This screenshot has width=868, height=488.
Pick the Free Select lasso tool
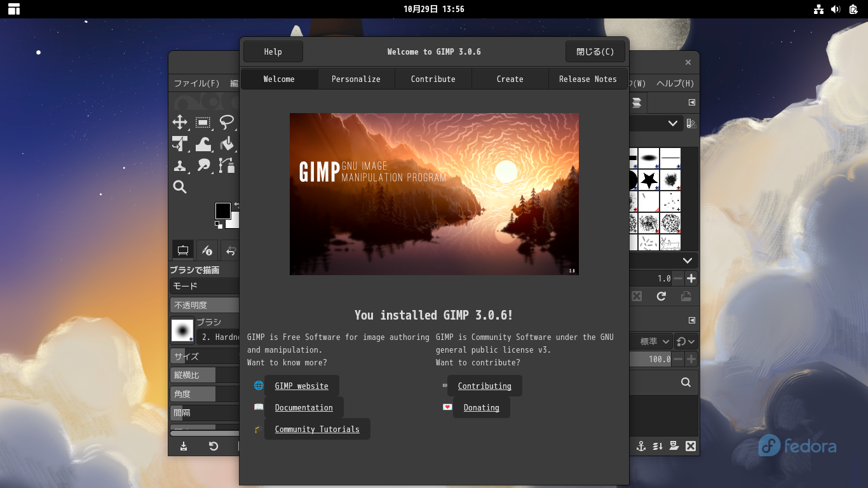tap(226, 123)
